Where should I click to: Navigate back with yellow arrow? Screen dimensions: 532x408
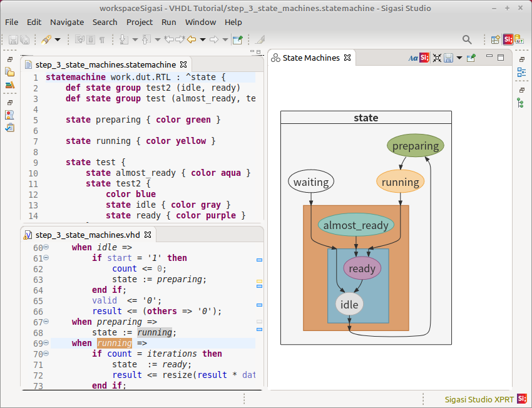[192, 39]
